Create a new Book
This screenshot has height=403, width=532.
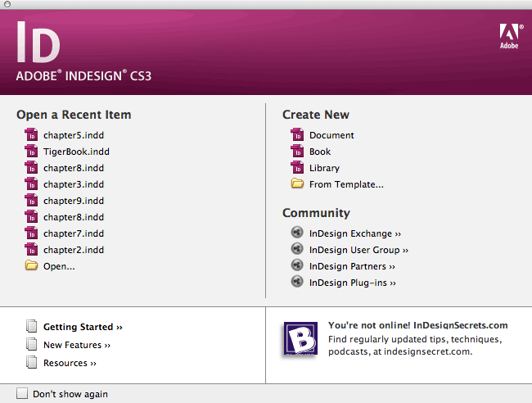(320, 152)
